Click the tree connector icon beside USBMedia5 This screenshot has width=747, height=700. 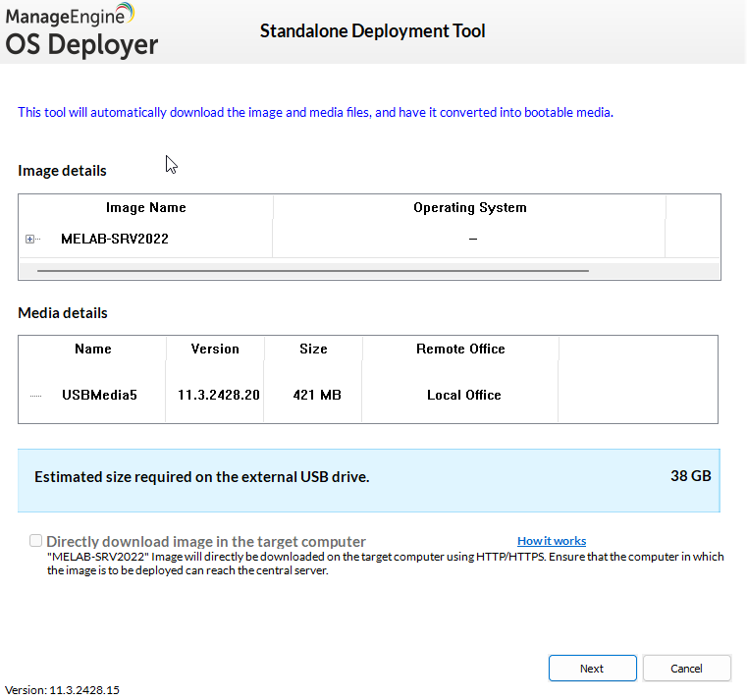(x=36, y=396)
